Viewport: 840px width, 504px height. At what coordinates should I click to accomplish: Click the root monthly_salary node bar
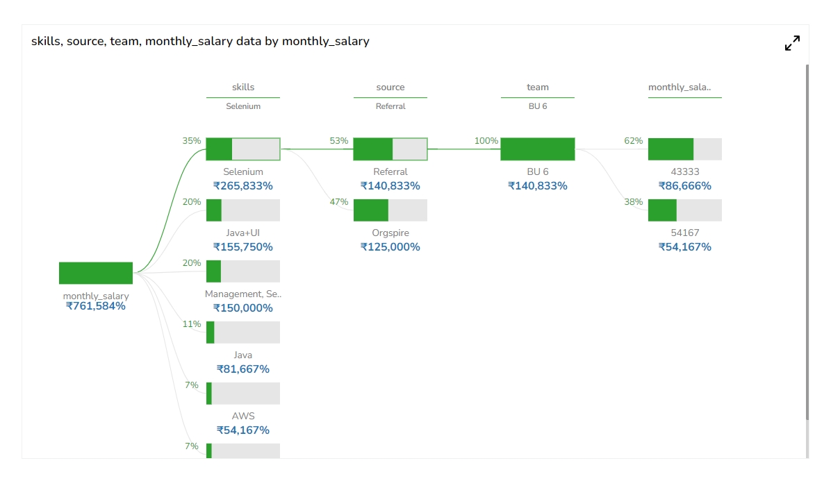click(x=96, y=273)
